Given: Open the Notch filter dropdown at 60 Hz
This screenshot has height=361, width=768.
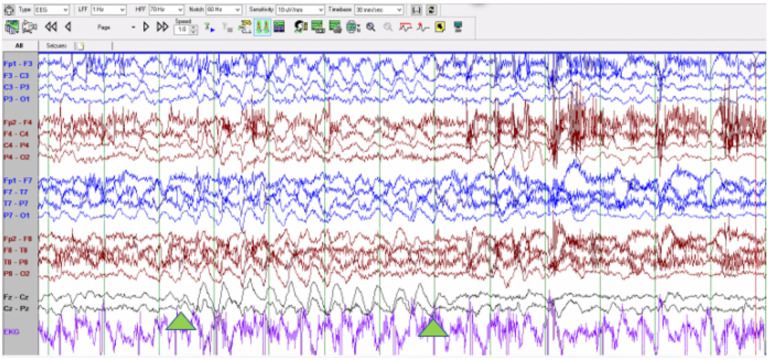Looking at the screenshot, I should [x=224, y=10].
